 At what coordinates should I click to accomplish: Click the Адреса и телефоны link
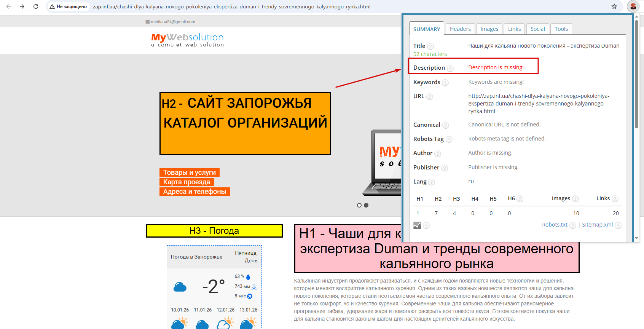point(195,192)
